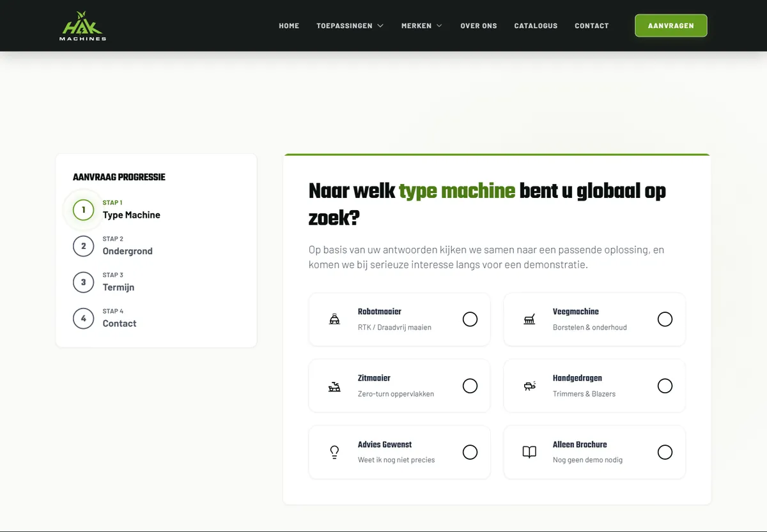Click 'Trimmers & Blazers' subtitle
The height and width of the screenshot is (532, 767).
point(584,394)
